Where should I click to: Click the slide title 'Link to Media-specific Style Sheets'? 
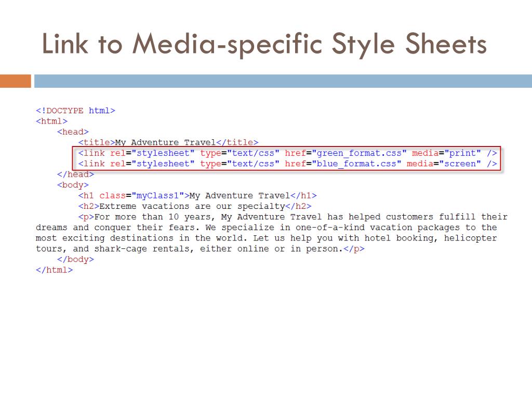click(264, 44)
